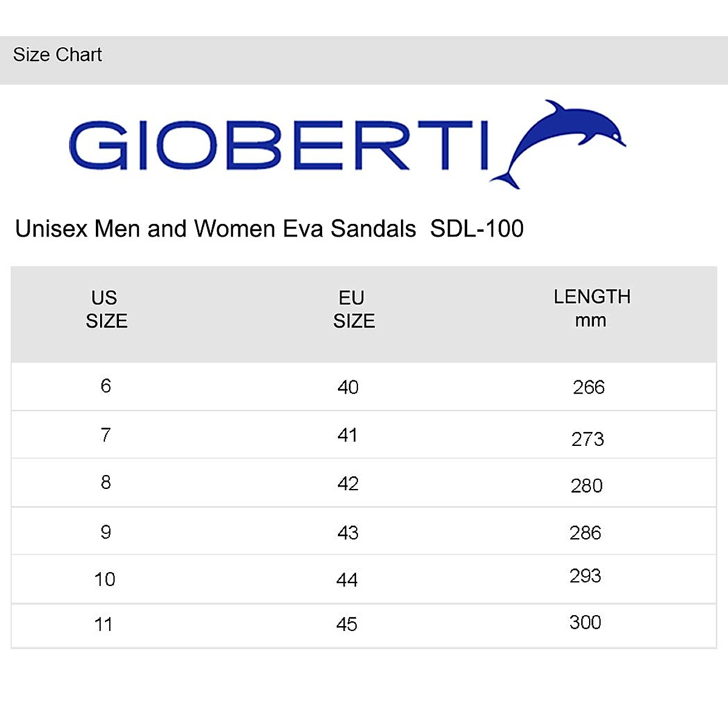The width and height of the screenshot is (728, 728).
Task: Click the GIOBERTI brand wordmark
Action: [279, 146]
